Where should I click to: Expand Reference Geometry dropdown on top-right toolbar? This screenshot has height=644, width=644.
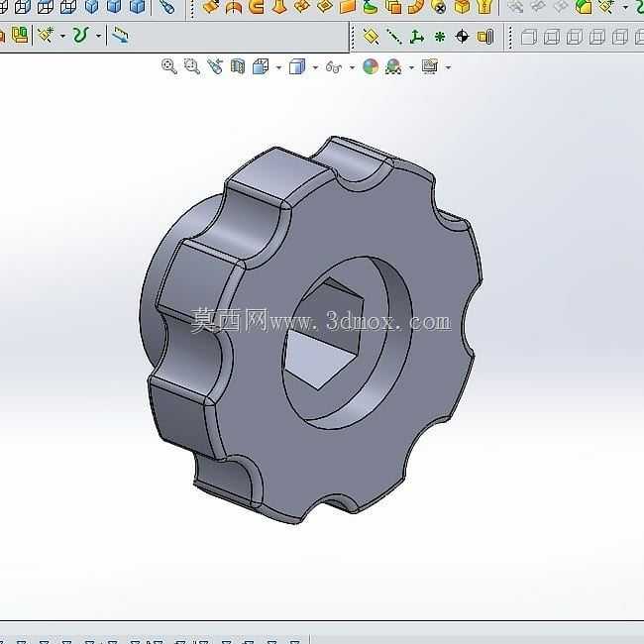click(625, 7)
